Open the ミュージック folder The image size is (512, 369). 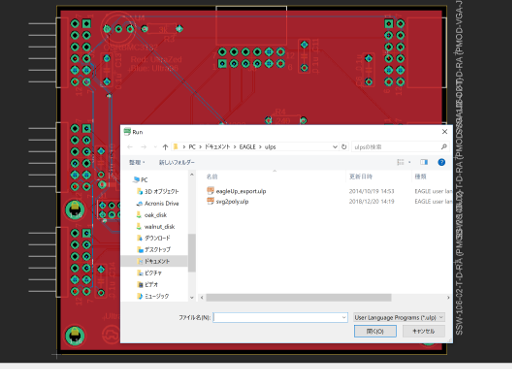point(153,296)
